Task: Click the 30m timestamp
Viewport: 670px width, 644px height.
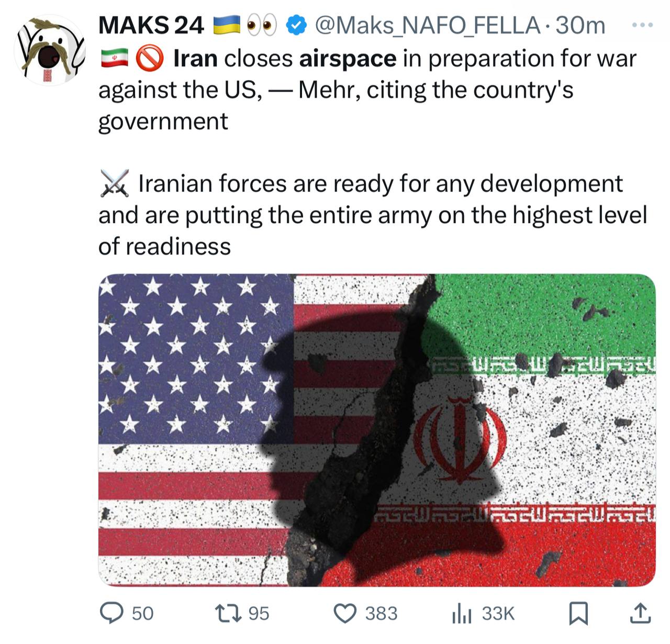Action: coord(580,25)
